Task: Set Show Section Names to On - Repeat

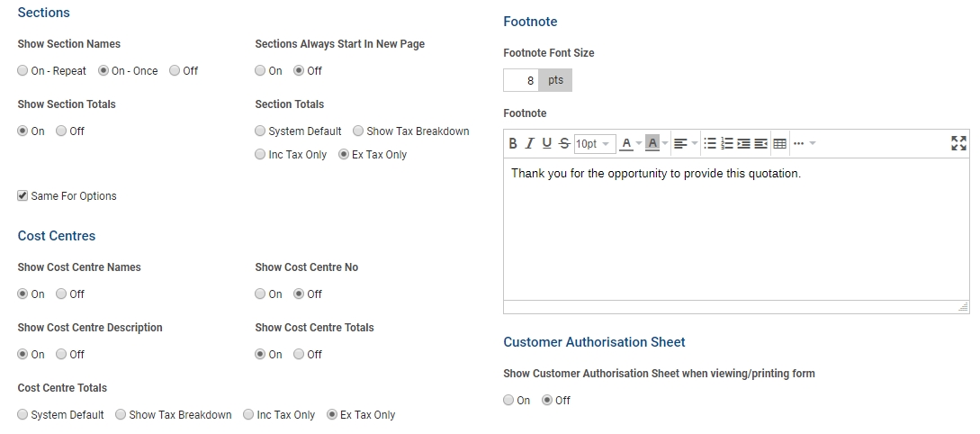Action: (x=22, y=71)
